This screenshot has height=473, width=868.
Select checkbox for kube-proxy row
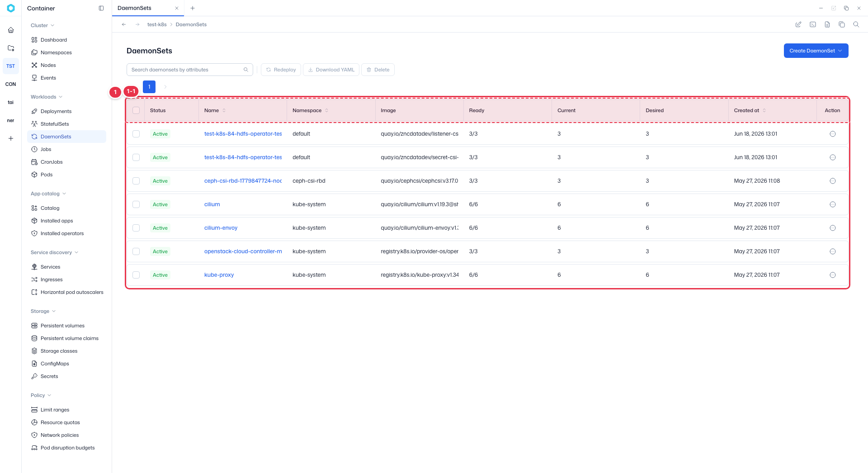(x=136, y=275)
